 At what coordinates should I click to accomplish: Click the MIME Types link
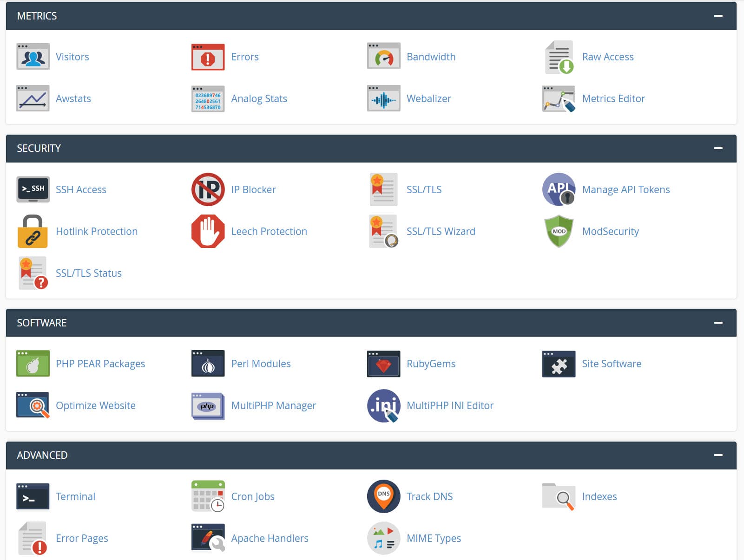pyautogui.click(x=433, y=538)
